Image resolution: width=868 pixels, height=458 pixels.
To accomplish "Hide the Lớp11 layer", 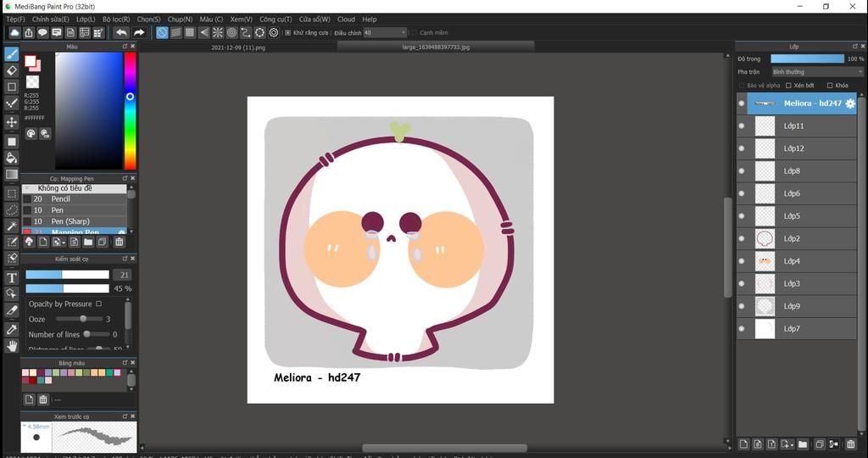I will coord(742,126).
